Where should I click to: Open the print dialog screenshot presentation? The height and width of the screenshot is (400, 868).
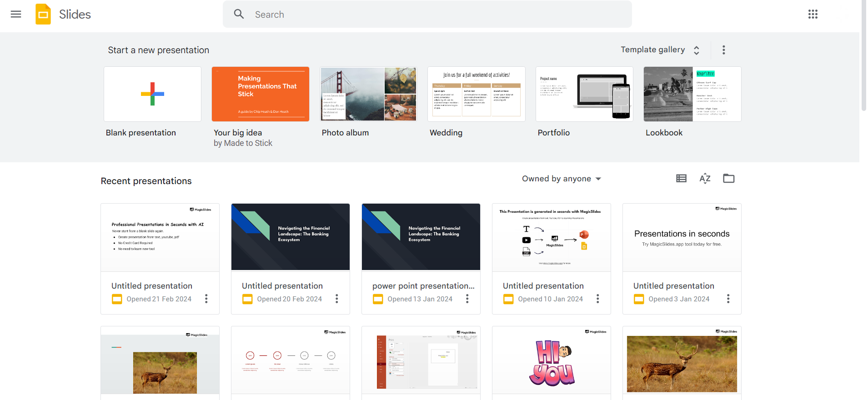point(421,360)
